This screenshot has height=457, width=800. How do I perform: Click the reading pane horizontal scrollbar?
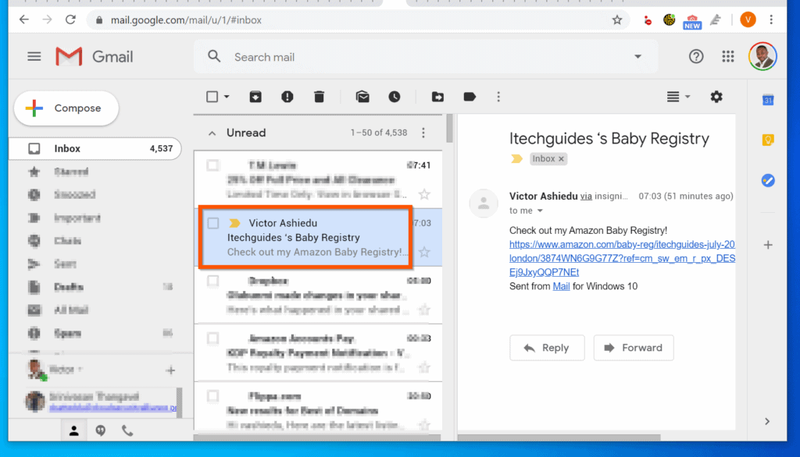tap(559, 437)
